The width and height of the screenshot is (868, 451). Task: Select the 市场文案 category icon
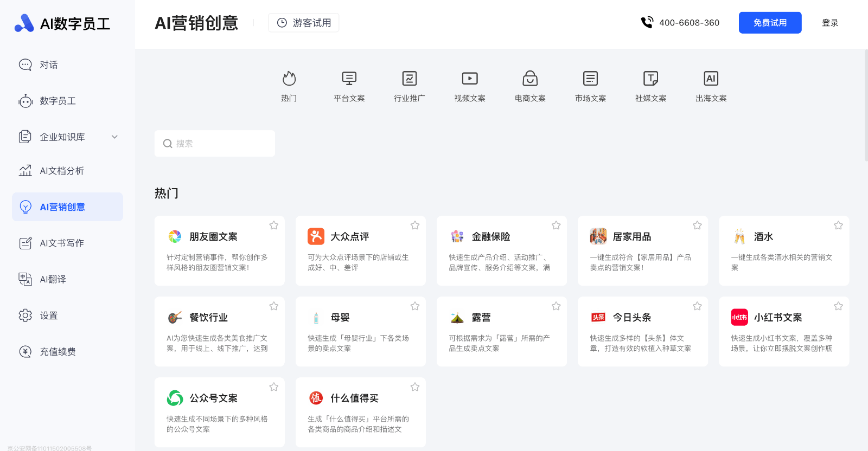coord(590,79)
